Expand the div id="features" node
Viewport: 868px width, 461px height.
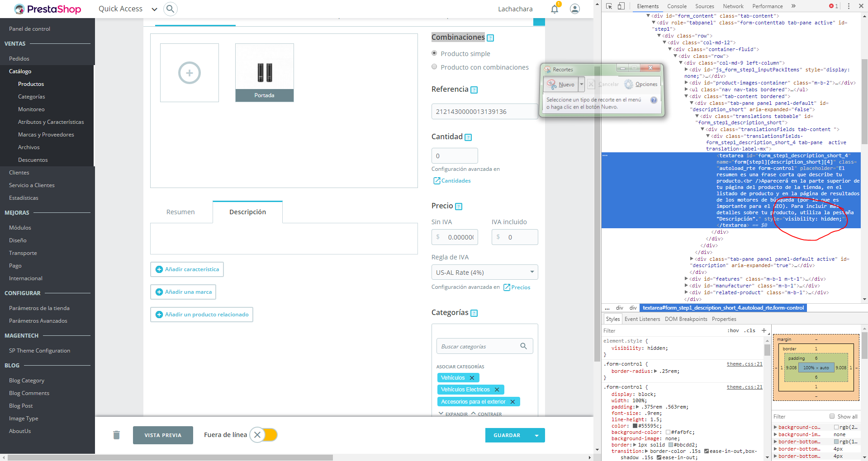(x=687, y=279)
